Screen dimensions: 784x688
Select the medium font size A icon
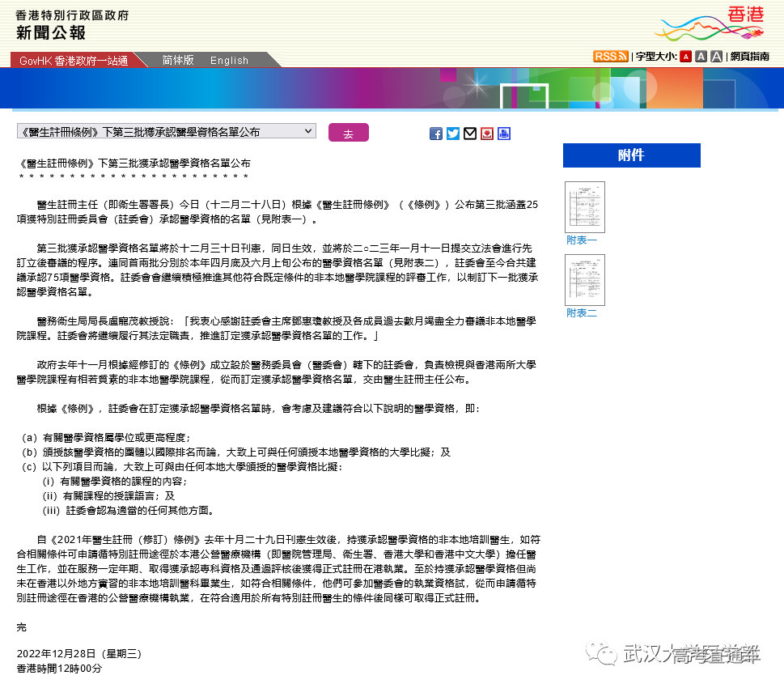pos(699,56)
